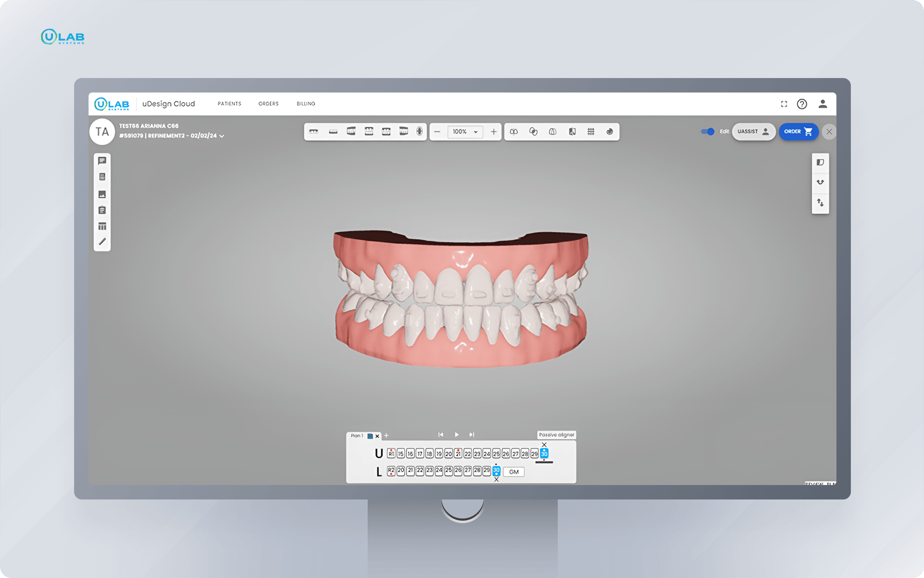Viewport: 924px width, 578px height.
Task: Open the PATIENTS menu
Action: pos(230,104)
